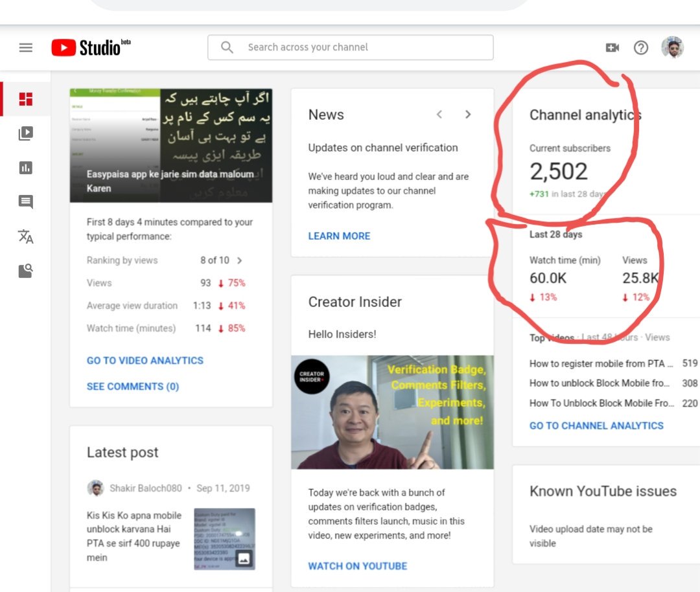700x592 pixels.
Task: Open the Videos sidebar icon
Action: [x=26, y=133]
